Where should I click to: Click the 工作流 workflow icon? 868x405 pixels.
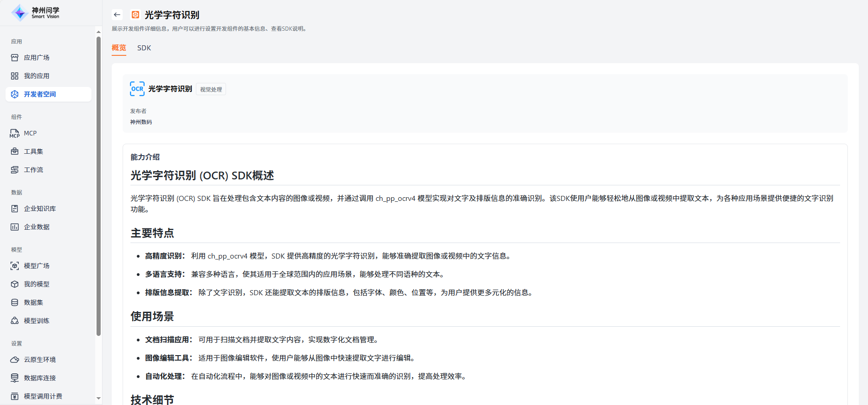[x=15, y=170]
